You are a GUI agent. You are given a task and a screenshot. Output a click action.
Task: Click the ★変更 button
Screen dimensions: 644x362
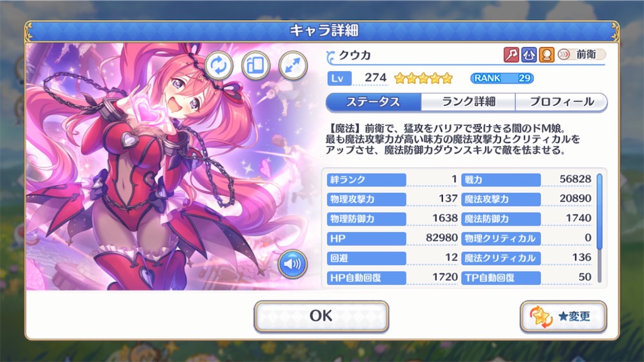[x=563, y=316]
